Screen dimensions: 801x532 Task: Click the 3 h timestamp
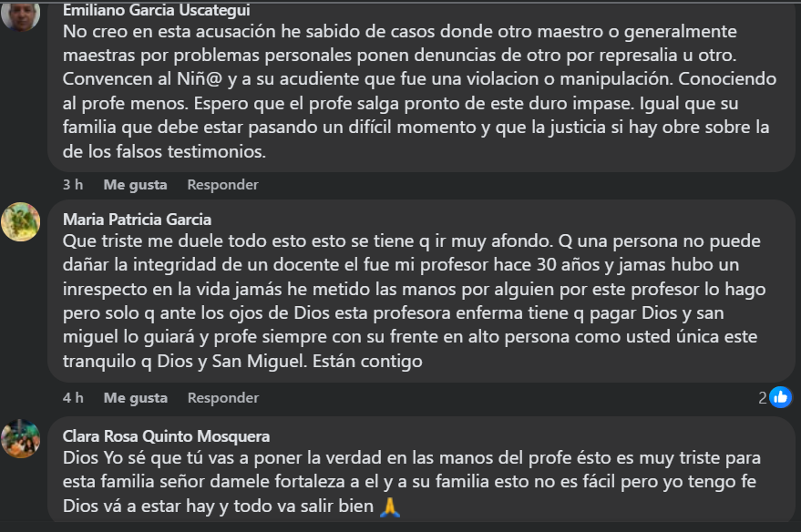(73, 185)
